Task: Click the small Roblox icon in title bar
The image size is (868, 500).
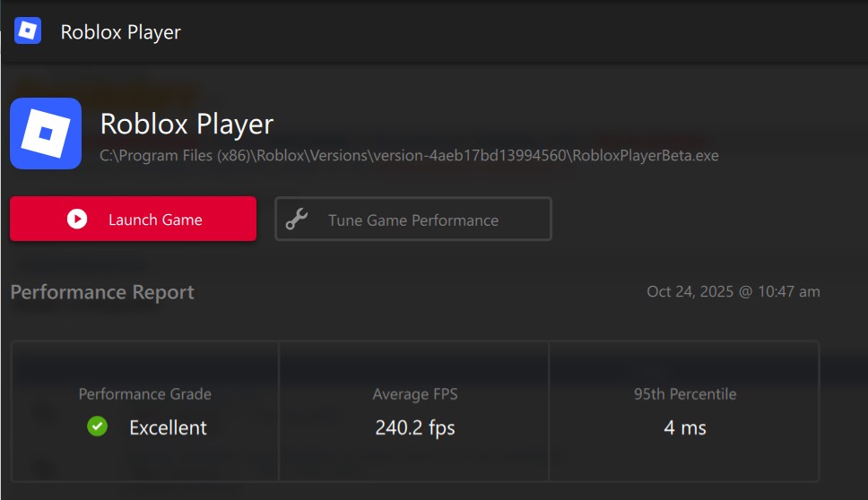Action: pyautogui.click(x=28, y=31)
